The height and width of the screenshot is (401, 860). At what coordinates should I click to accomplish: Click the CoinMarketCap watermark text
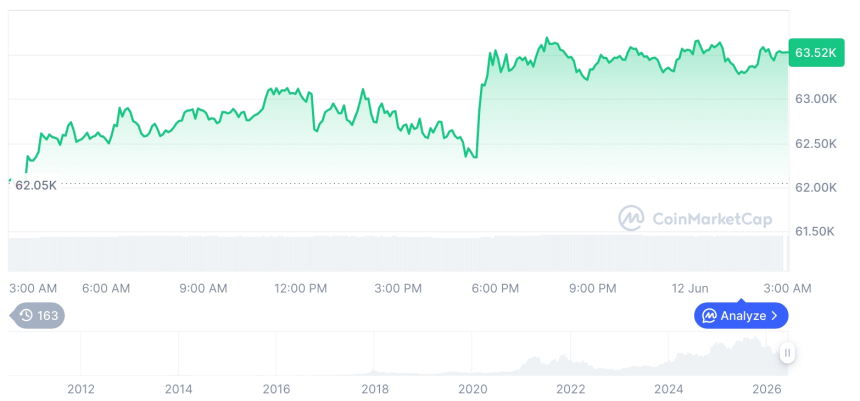tap(712, 219)
